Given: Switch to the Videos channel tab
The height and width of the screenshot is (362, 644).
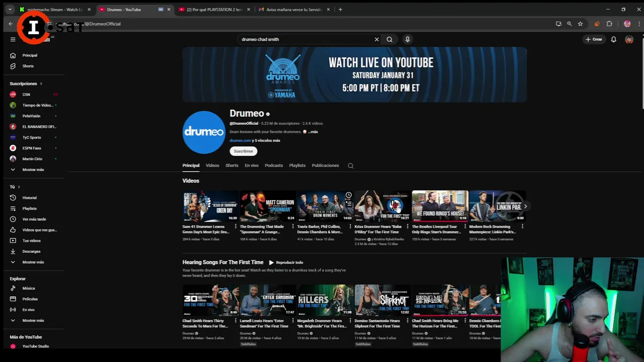Looking at the screenshot, I should point(212,165).
